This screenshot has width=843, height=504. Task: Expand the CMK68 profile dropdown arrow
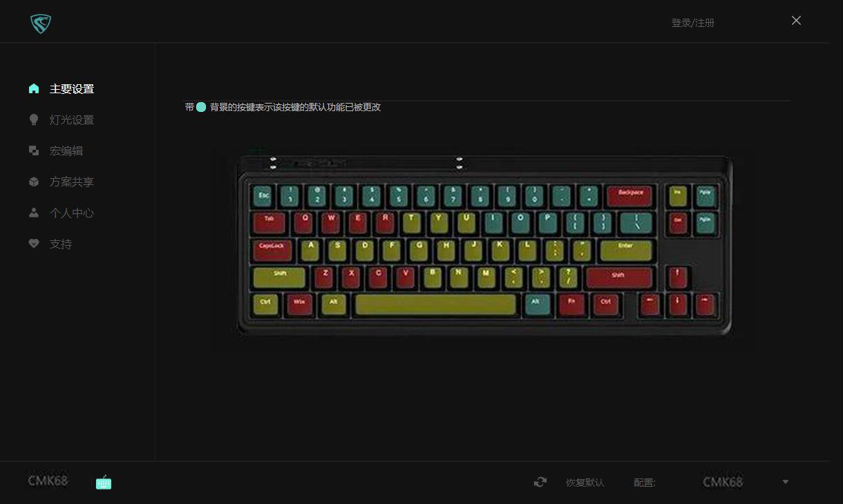click(x=786, y=482)
